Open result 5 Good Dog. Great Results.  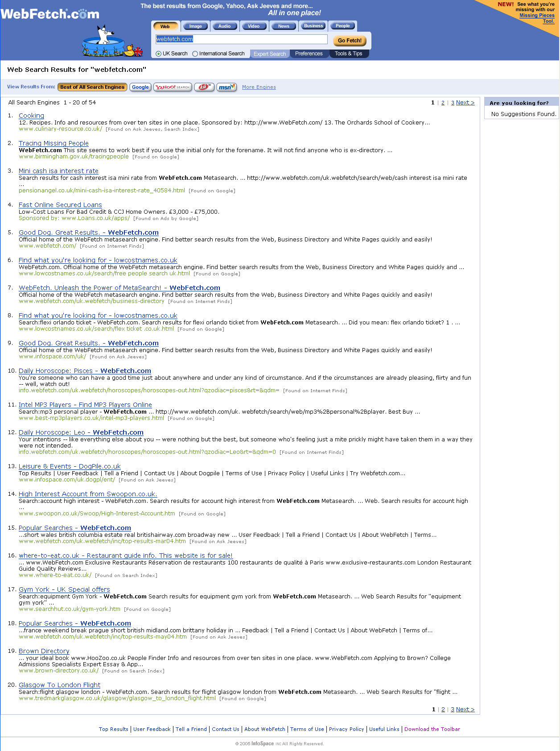pos(89,232)
